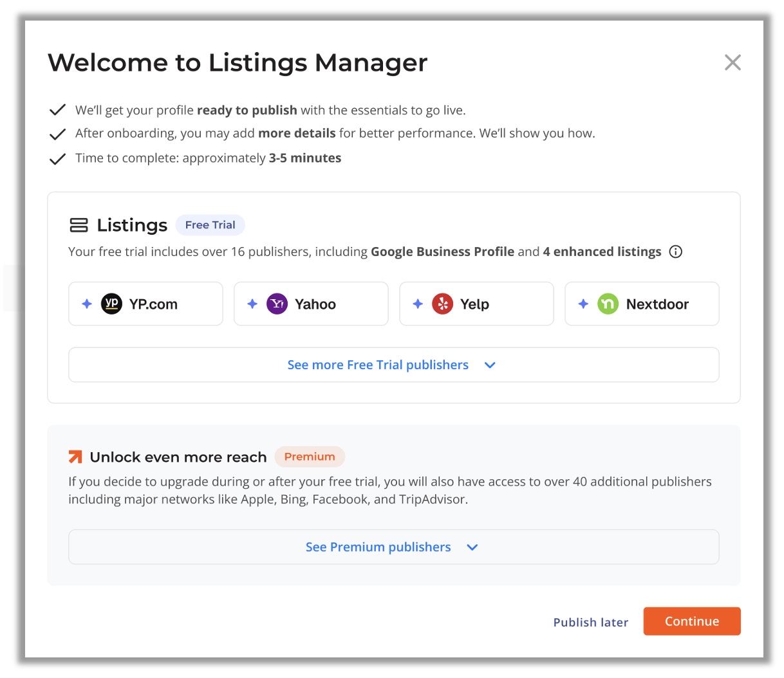Click the 'Welcome to Listings Manager' title
The image size is (784, 678).
tap(238, 63)
